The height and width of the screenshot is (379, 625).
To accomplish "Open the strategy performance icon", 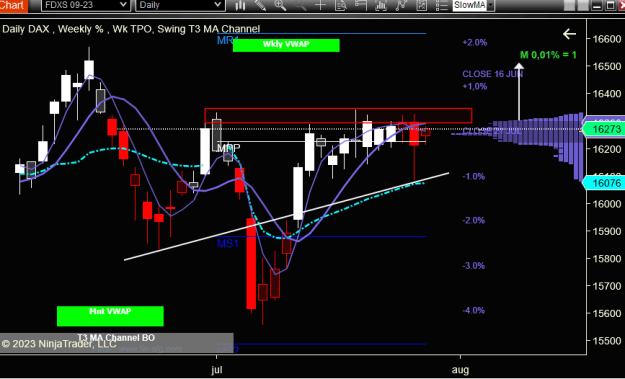I will point(421,5).
